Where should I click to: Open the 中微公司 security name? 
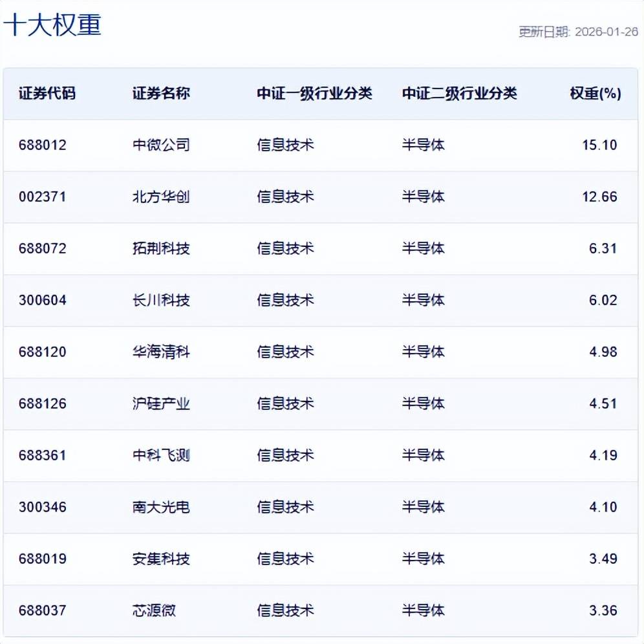(161, 145)
